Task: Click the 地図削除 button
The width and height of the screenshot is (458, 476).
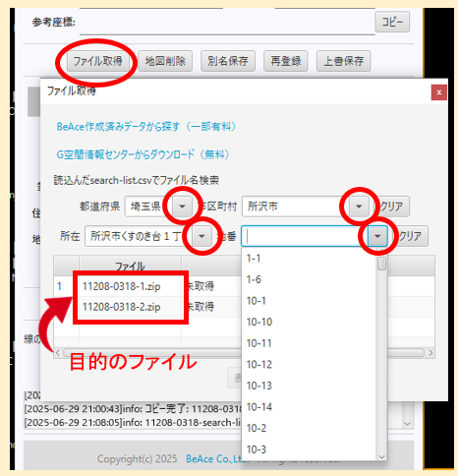Action: click(x=165, y=61)
